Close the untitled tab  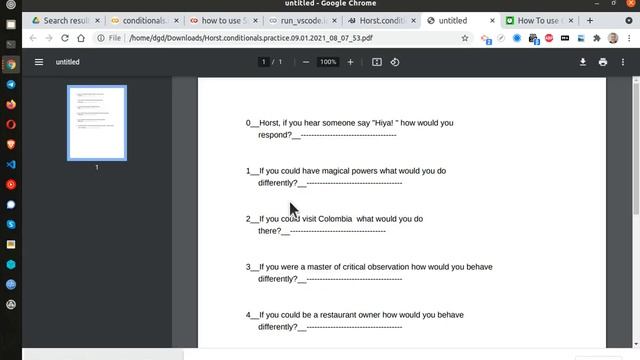[x=492, y=20]
